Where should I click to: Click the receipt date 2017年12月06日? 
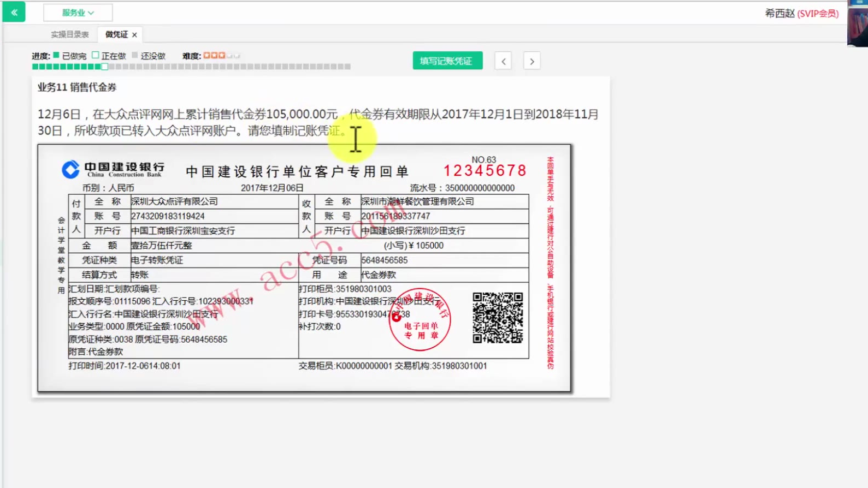tap(272, 188)
